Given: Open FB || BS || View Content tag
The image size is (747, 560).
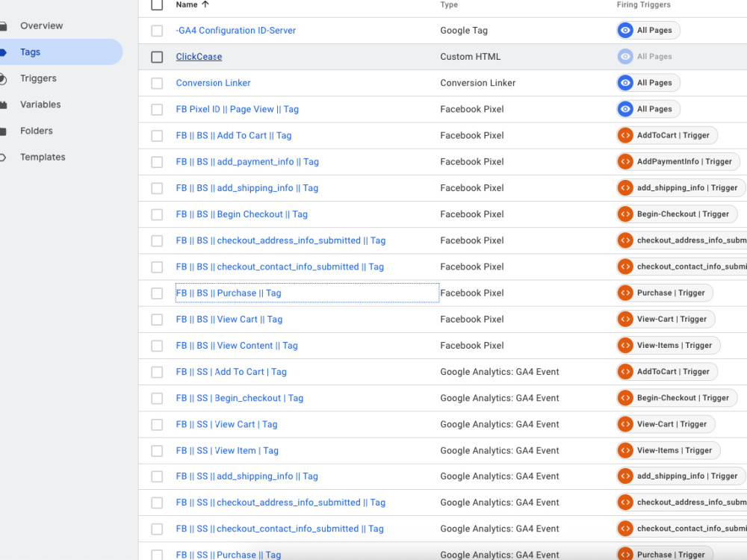Looking at the screenshot, I should (237, 345).
